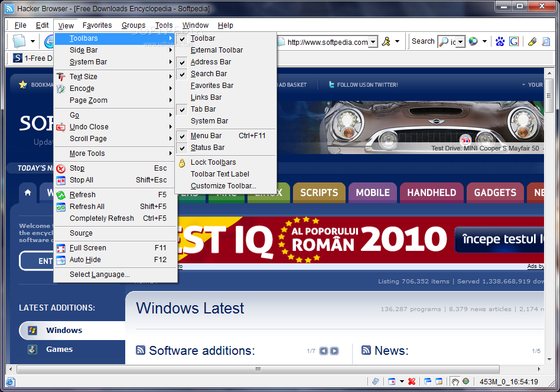
Task: Open the Tools menu
Action: [164, 25]
